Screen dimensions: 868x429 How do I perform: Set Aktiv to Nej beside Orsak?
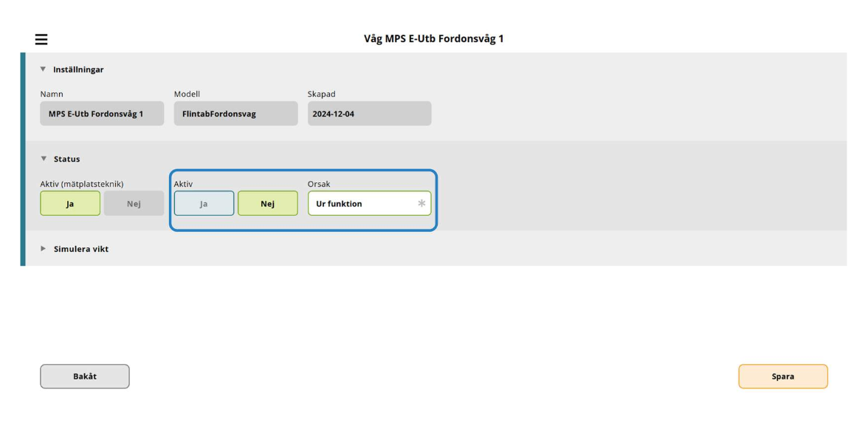(267, 204)
